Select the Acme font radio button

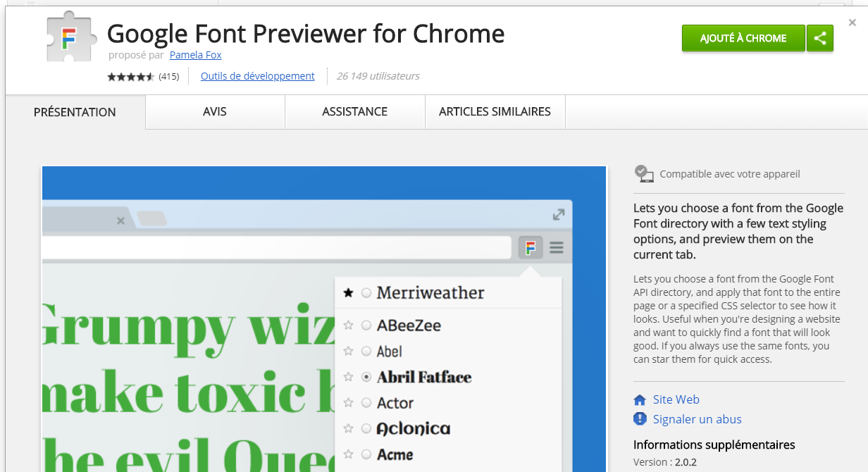pos(366,454)
